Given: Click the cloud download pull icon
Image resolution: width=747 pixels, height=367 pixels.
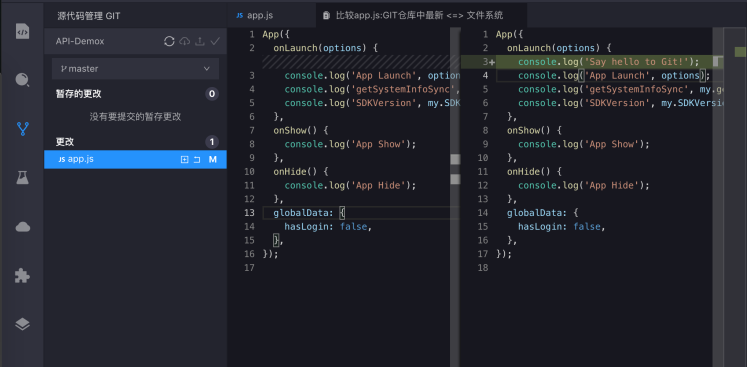Looking at the screenshot, I should 184,41.
